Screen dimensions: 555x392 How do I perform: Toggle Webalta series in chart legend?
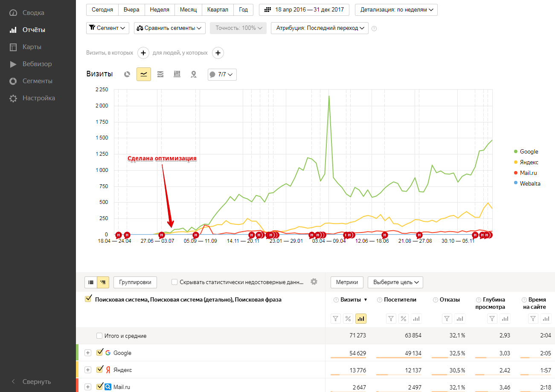tap(527, 183)
